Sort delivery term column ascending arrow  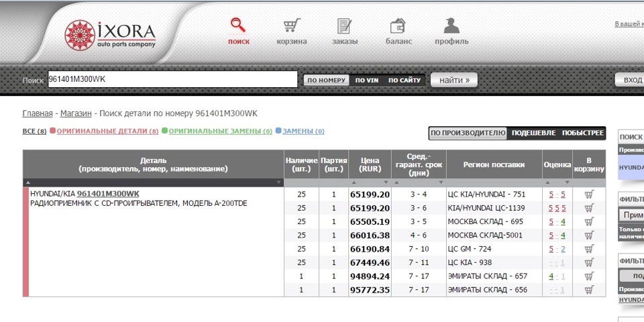coord(396,182)
